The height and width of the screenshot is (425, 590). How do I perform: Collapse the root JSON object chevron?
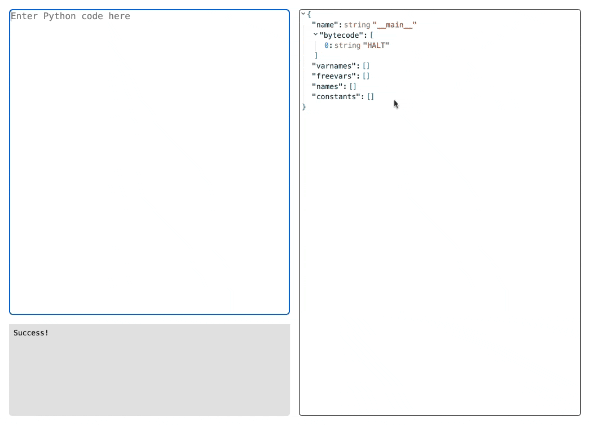click(303, 14)
